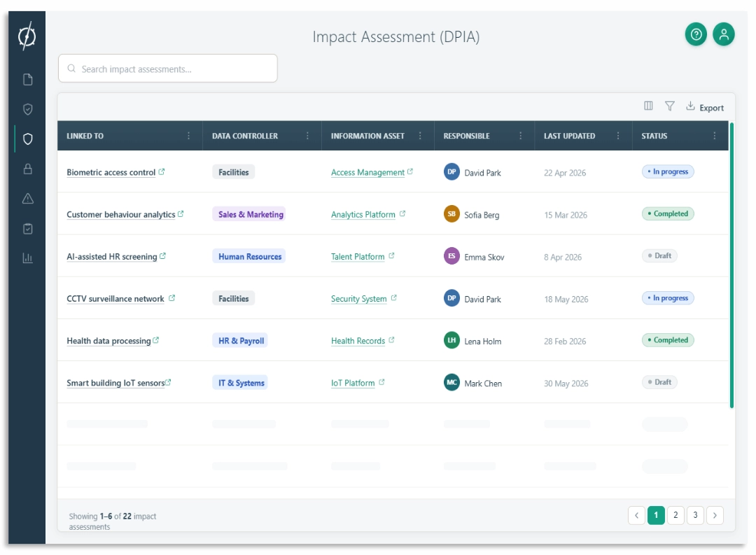Open external link icon beside AI-assisted HR screening
Viewport: 756px width, 555px height.
[162, 256]
